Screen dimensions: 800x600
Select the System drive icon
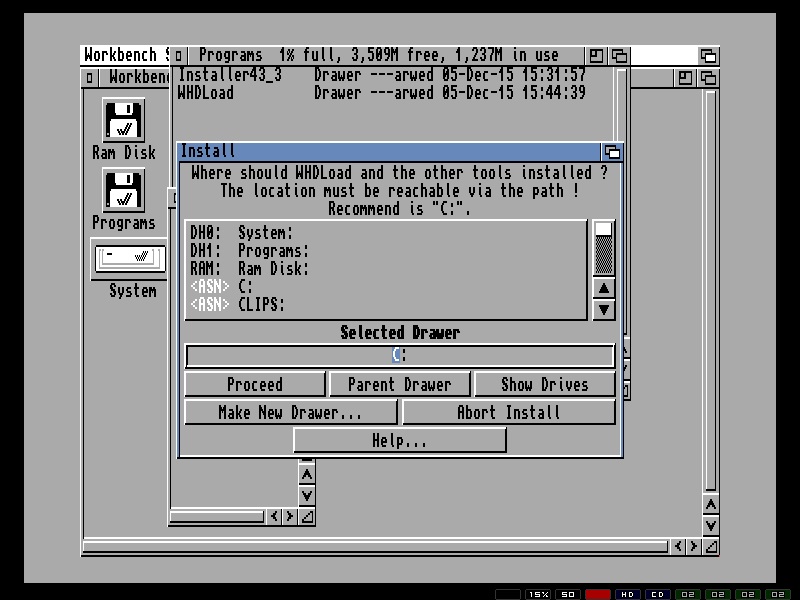(x=130, y=258)
